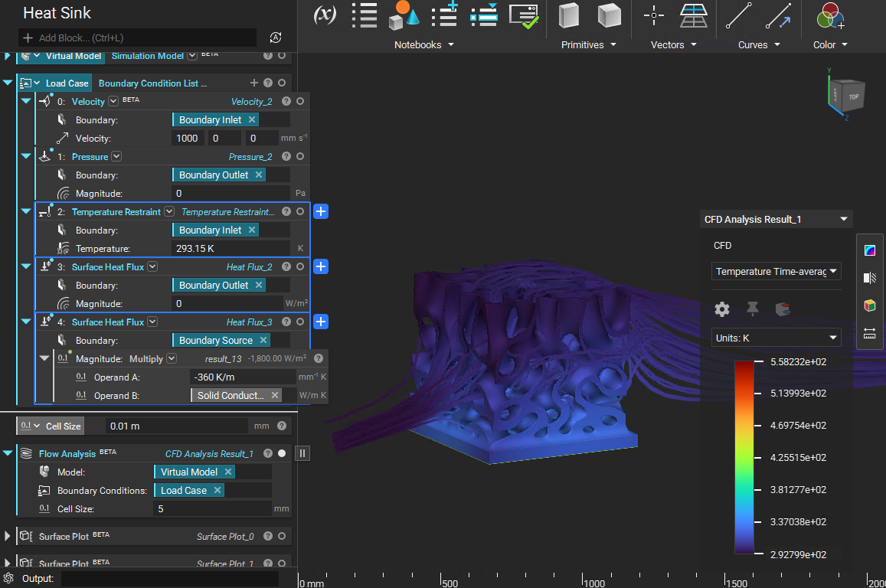Click the refresh icon beside Add Block
The width and height of the screenshot is (886, 588).
click(276, 38)
